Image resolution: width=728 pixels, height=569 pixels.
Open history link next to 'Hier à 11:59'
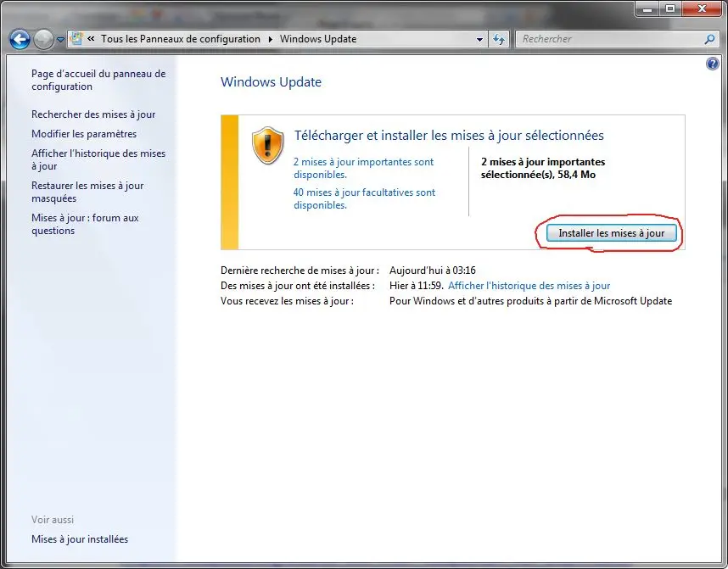pyautogui.click(x=529, y=286)
